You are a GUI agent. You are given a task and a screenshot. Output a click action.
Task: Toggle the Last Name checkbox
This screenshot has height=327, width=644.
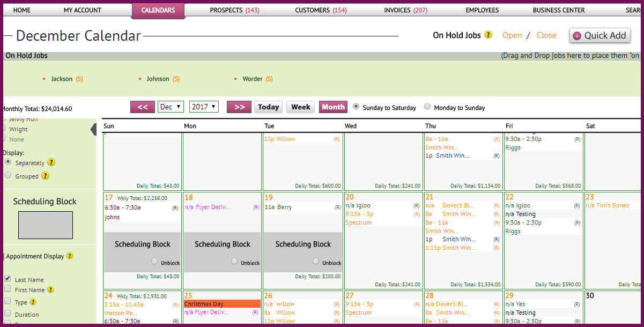coord(8,279)
